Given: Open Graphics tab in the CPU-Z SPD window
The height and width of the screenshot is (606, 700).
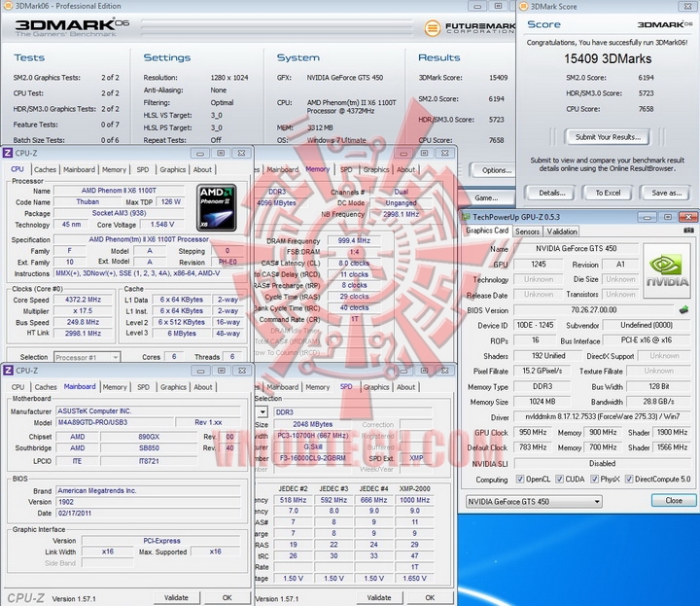Looking at the screenshot, I should (x=376, y=387).
